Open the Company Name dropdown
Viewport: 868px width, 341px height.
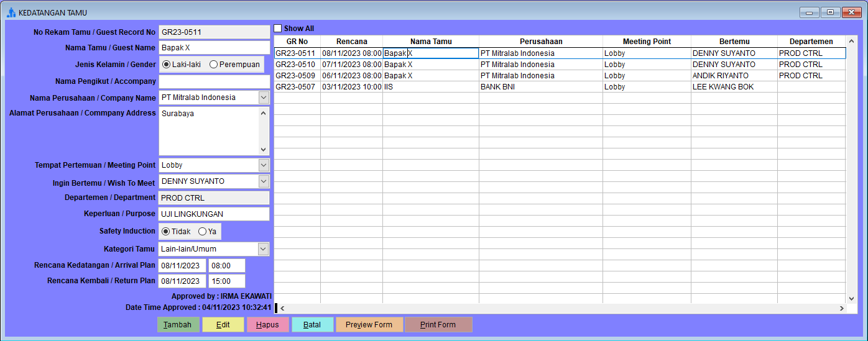pos(264,98)
